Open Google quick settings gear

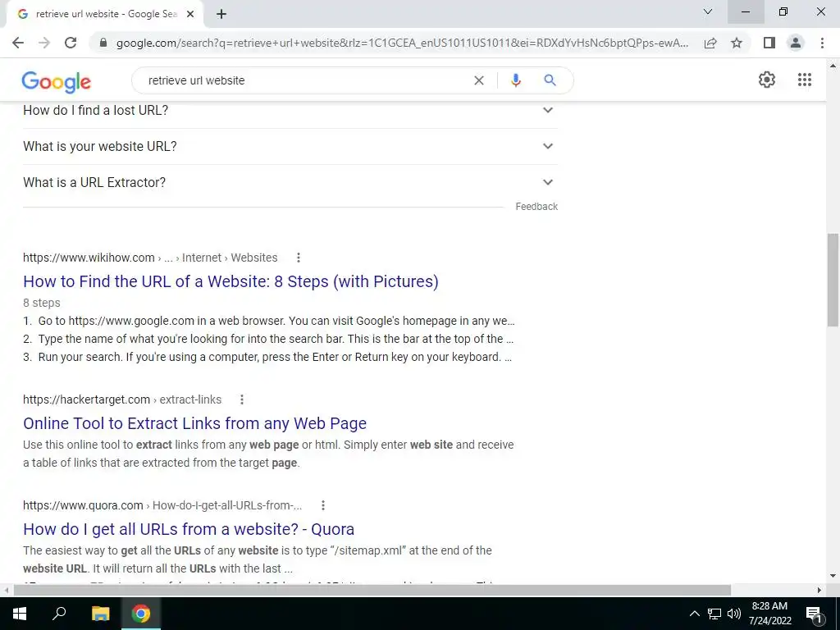(767, 80)
